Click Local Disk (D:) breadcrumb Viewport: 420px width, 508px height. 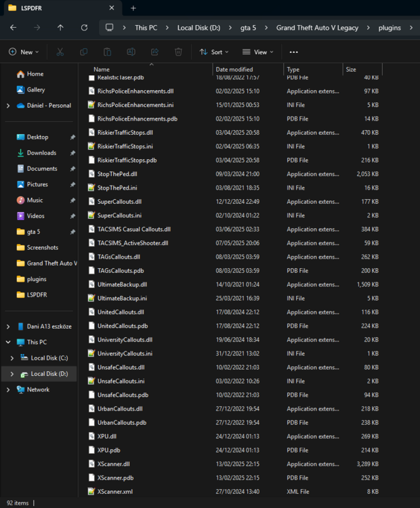pyautogui.click(x=198, y=28)
